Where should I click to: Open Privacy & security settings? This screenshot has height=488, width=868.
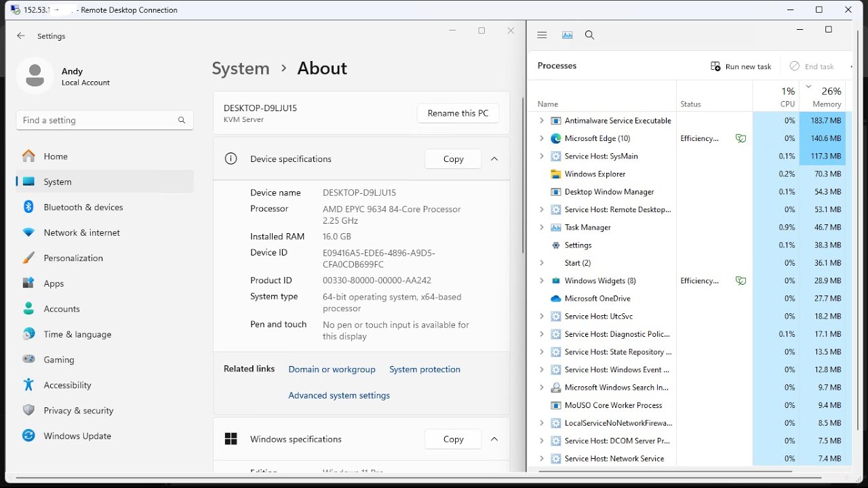point(105,410)
